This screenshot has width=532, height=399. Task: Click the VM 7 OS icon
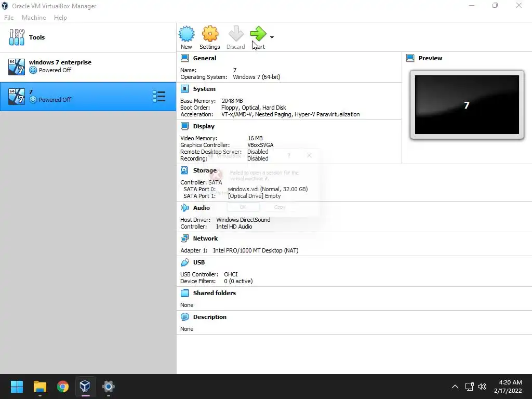pos(17,96)
